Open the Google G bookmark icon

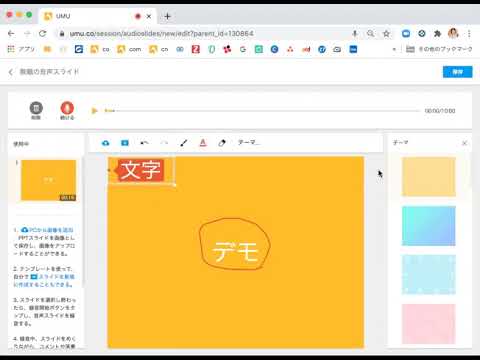(243, 49)
